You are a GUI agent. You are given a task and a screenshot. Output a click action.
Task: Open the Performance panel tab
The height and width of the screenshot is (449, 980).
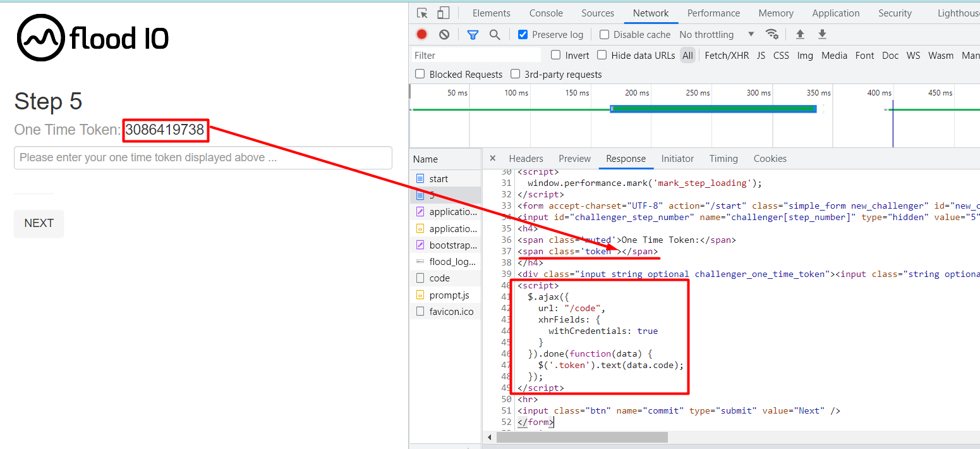click(713, 13)
